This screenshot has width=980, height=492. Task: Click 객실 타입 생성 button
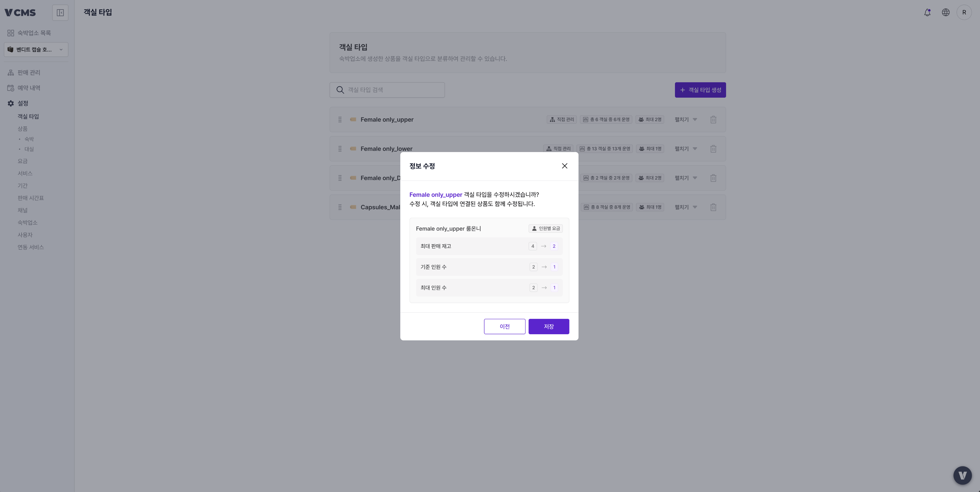click(x=700, y=90)
